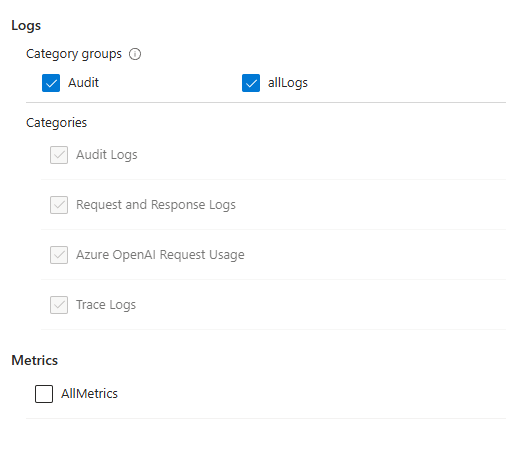
Task: Toggle the Request and Response Logs checkbox
Action: coord(59,205)
